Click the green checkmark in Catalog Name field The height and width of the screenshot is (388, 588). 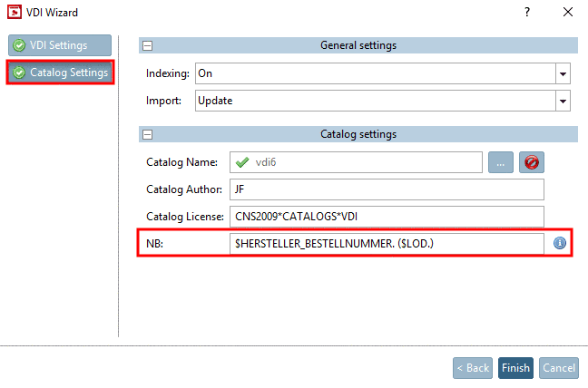pyautogui.click(x=241, y=162)
